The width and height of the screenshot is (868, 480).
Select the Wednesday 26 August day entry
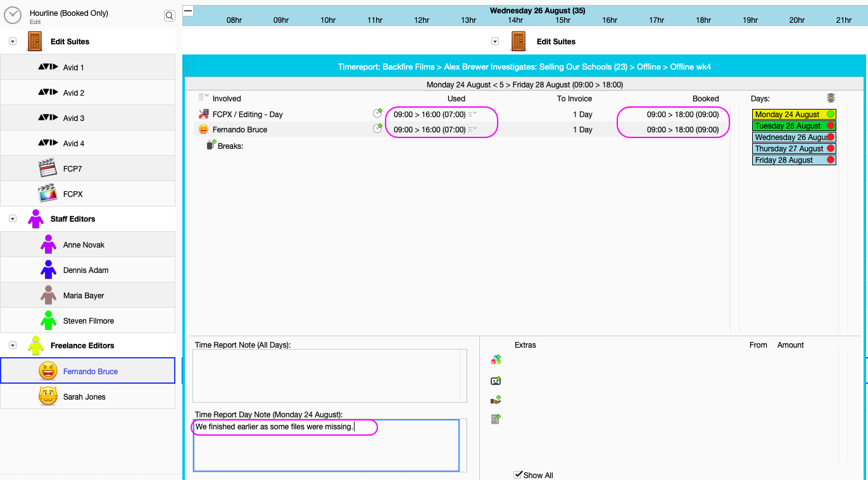coord(791,137)
